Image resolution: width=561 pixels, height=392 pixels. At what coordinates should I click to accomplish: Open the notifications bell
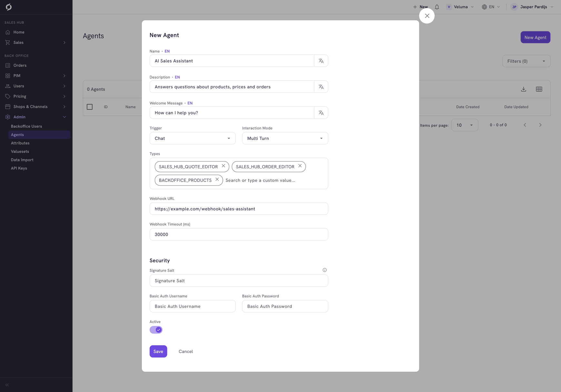[x=437, y=7]
